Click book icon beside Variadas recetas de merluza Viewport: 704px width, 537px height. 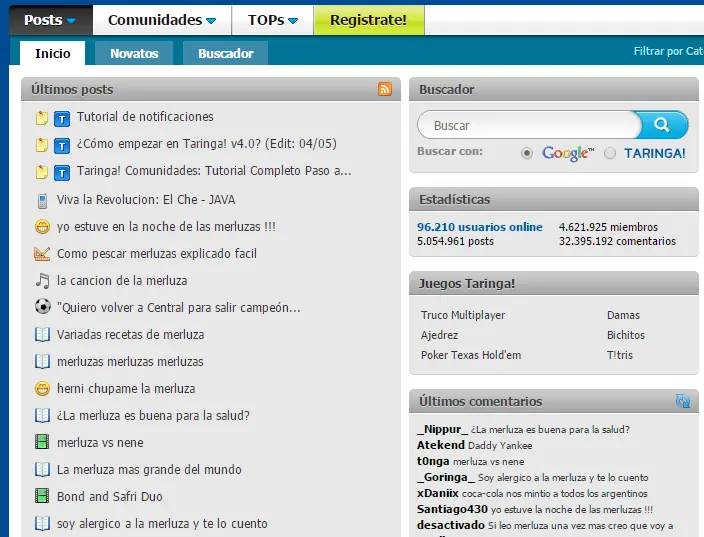click(x=42, y=335)
